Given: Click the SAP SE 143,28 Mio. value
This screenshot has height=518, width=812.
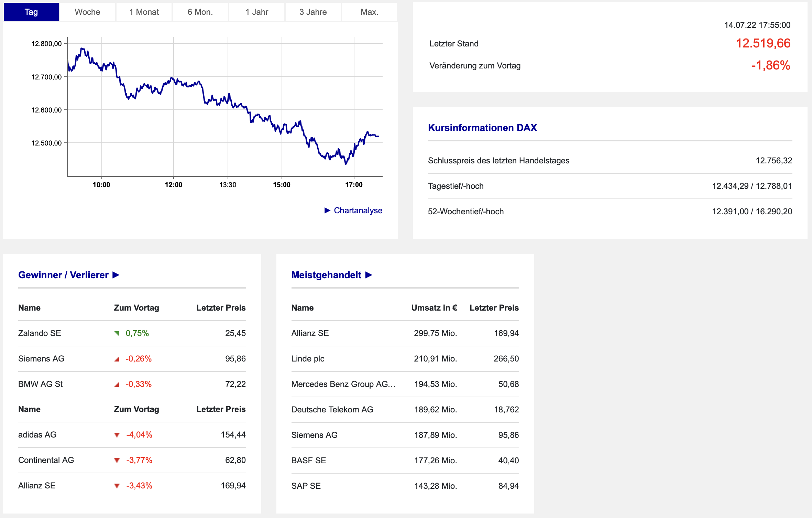Looking at the screenshot, I should click(436, 486).
